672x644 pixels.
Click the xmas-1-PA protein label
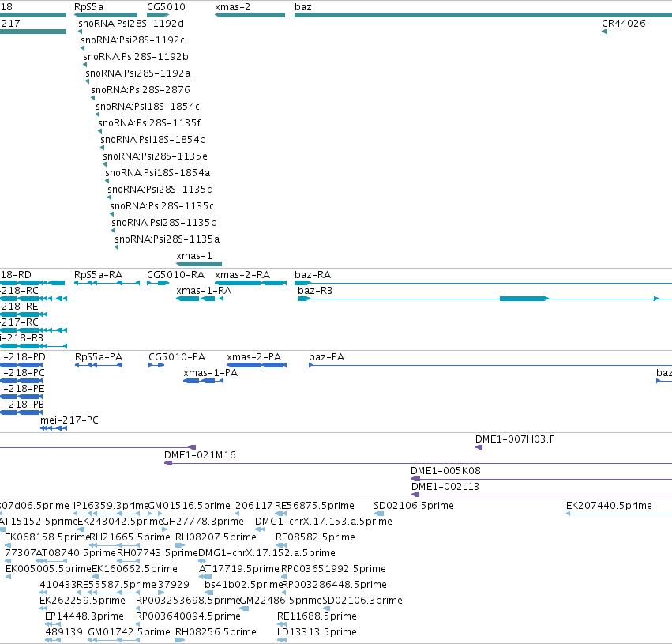[x=210, y=373]
